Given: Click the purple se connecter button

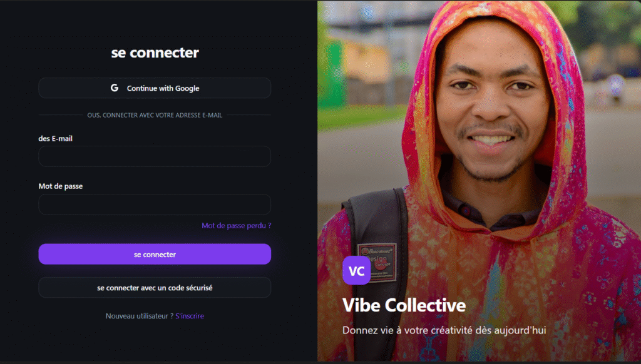Looking at the screenshot, I should tap(155, 254).
